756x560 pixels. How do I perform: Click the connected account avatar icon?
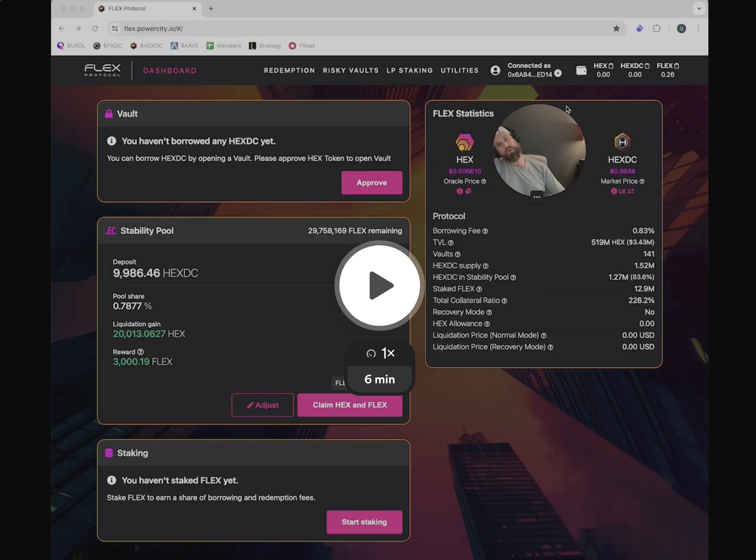(495, 70)
